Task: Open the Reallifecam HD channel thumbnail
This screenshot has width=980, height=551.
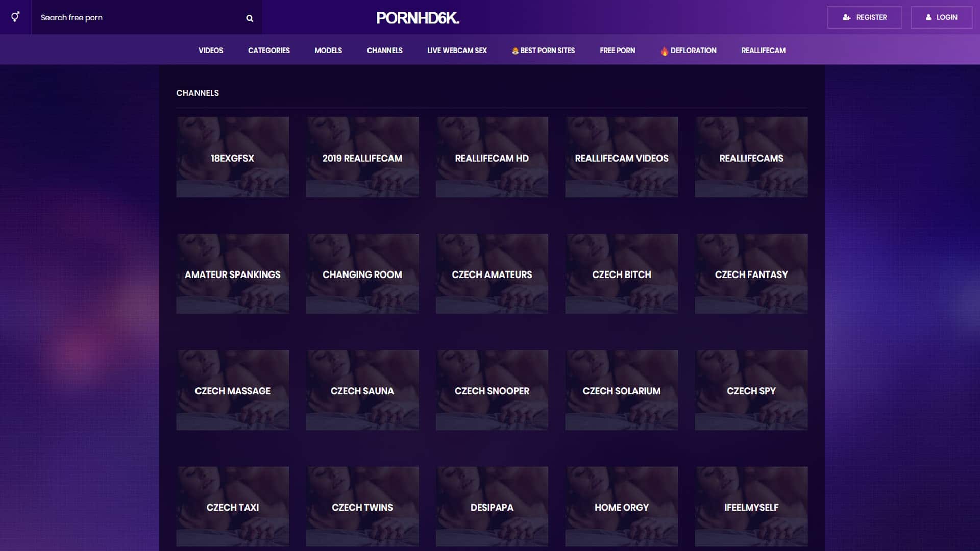Action: point(492,157)
